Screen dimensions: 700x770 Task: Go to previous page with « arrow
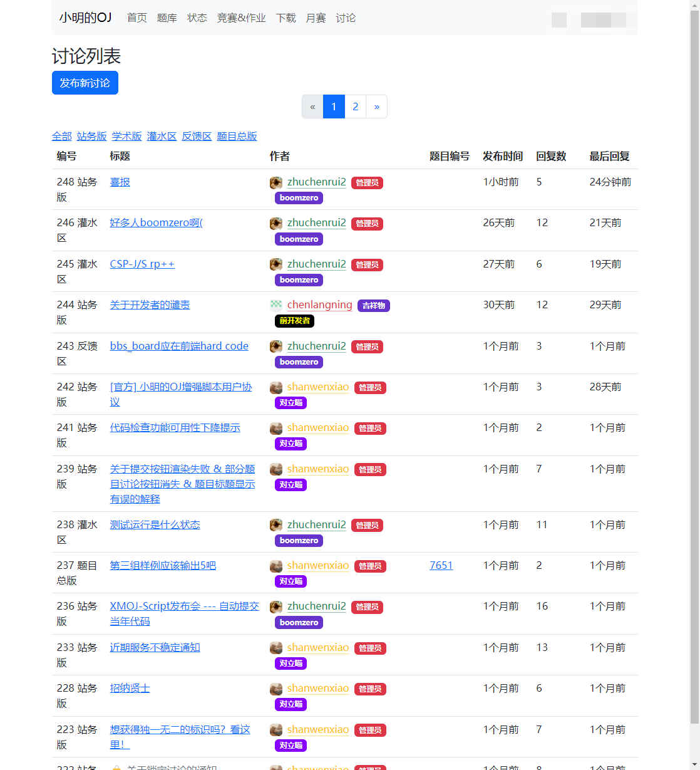(312, 107)
